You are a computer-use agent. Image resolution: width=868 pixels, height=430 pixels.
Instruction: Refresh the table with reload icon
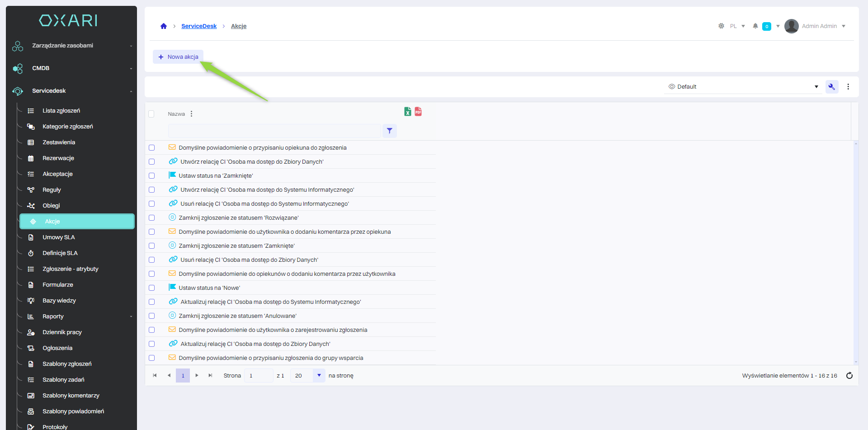click(x=849, y=376)
